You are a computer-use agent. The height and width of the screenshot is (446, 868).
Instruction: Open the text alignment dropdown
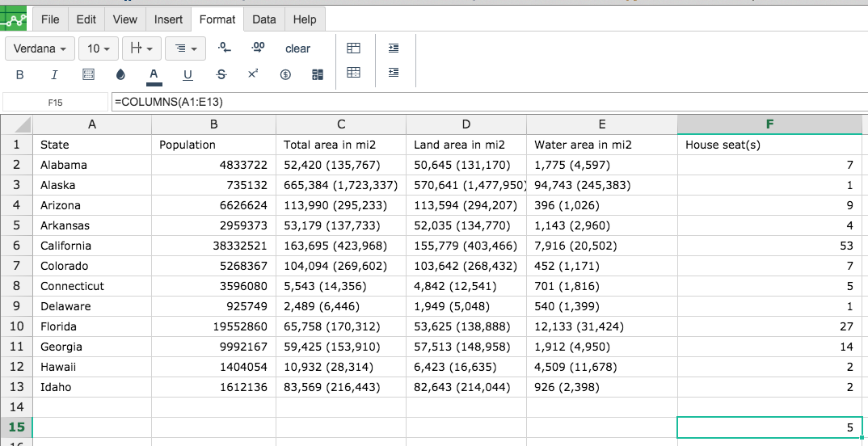coord(186,48)
